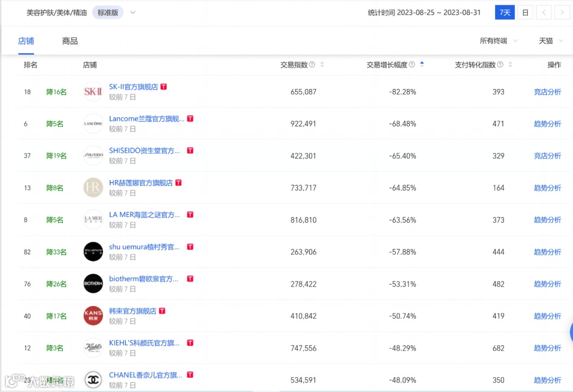
Task: Click the Tmall badge beside shu uemura植村秀
Action: click(x=190, y=247)
